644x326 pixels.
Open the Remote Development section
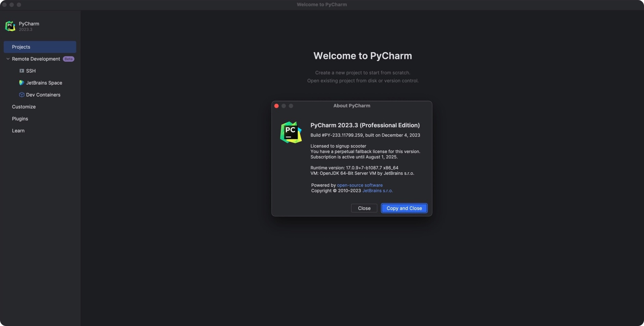pos(36,59)
